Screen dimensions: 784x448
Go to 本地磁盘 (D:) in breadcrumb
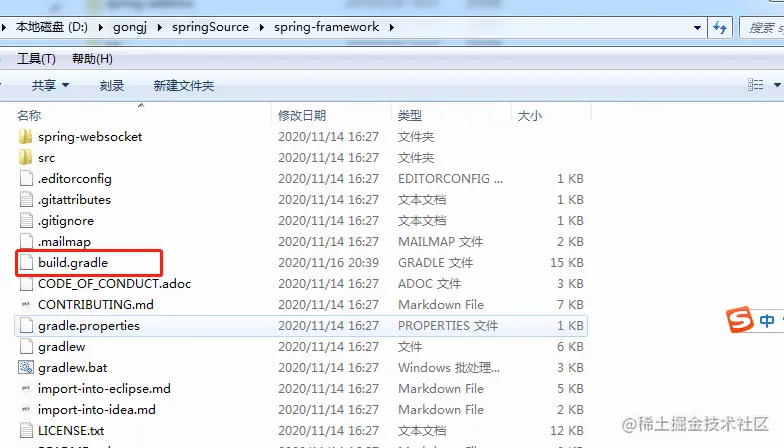[52, 27]
